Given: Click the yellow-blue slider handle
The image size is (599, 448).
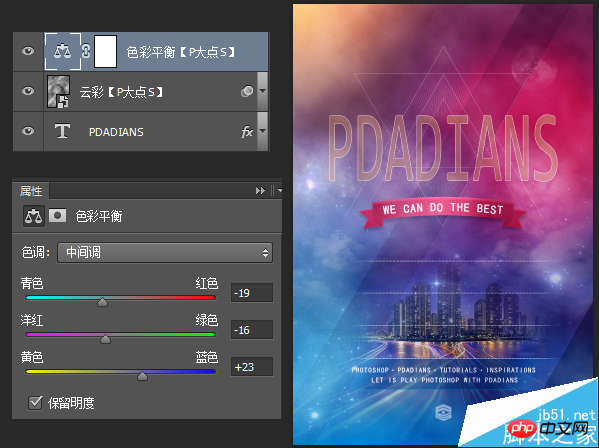Looking at the screenshot, I should point(142,376).
